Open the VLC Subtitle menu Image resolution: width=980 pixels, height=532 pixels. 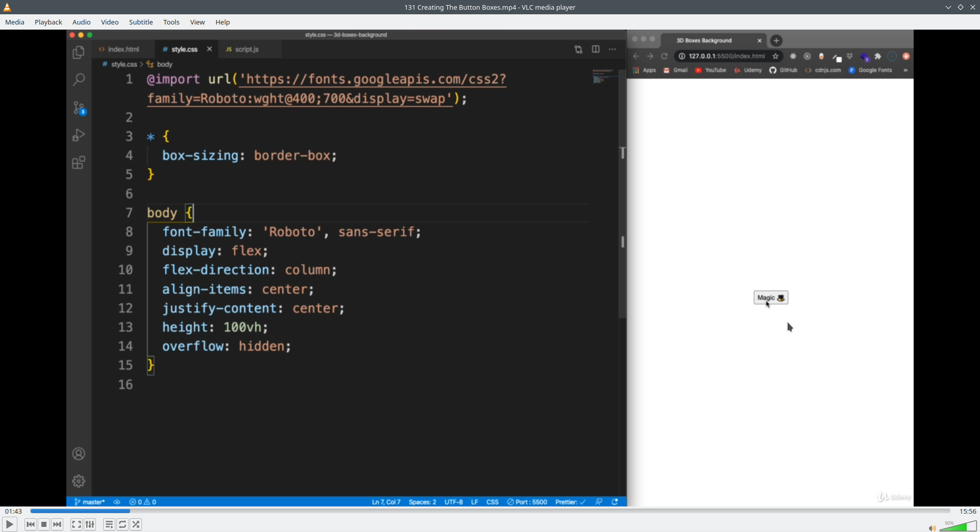(141, 22)
